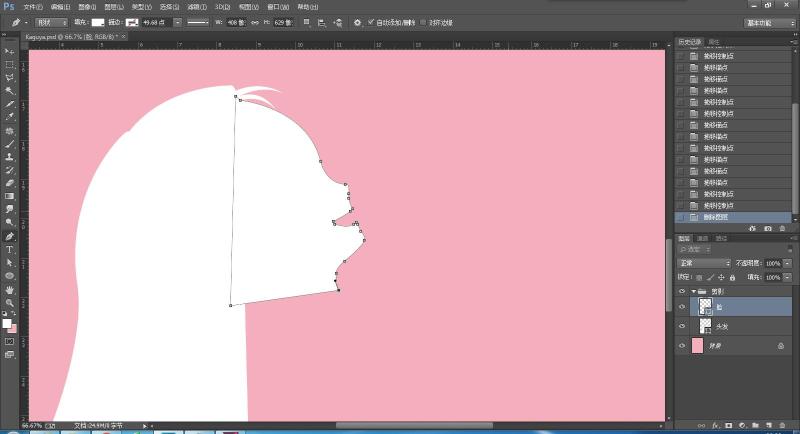Create new snapshot camera icon in History

(x=767, y=228)
